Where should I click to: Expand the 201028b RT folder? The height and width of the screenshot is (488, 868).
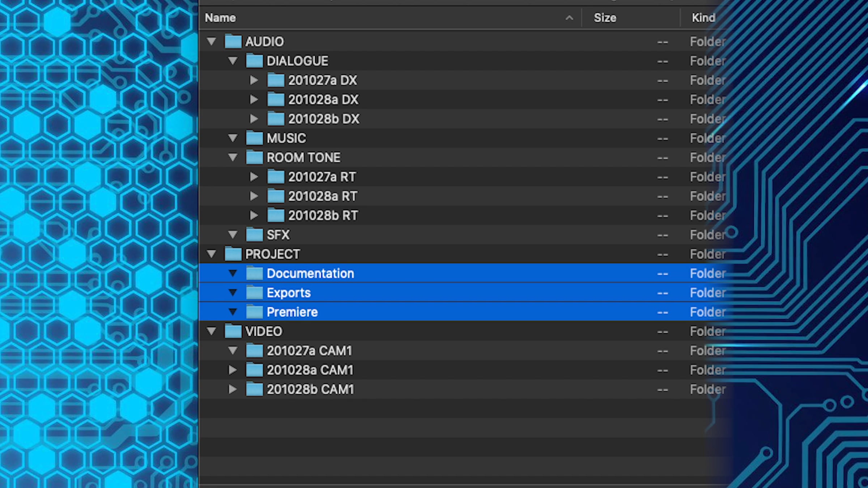[254, 215]
